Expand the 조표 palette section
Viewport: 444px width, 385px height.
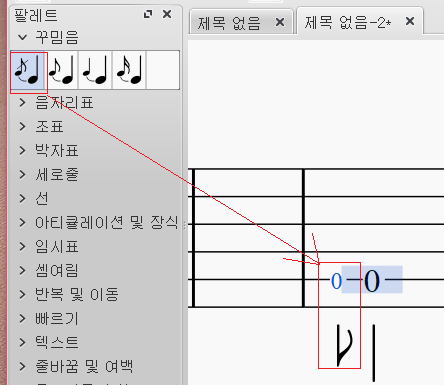pos(22,127)
